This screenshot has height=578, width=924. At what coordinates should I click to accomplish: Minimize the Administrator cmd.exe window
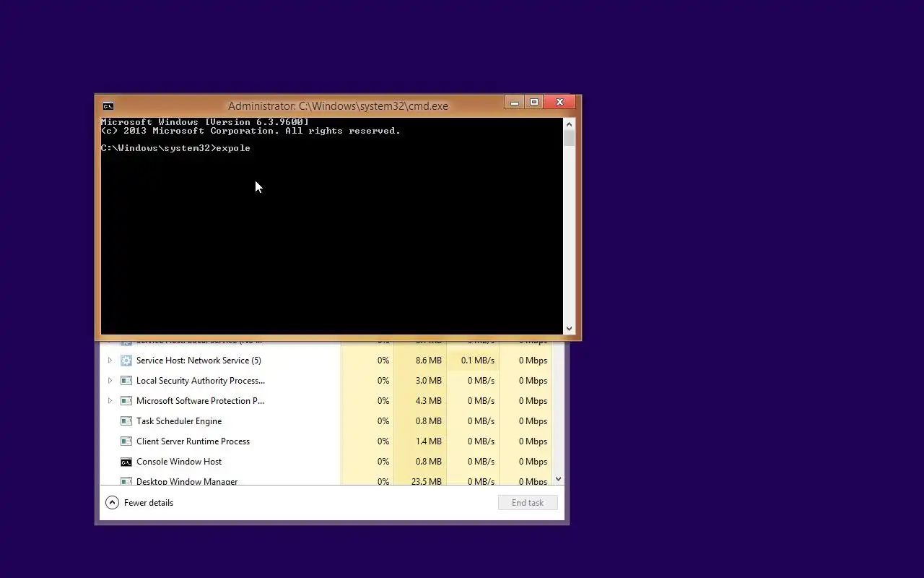point(514,103)
